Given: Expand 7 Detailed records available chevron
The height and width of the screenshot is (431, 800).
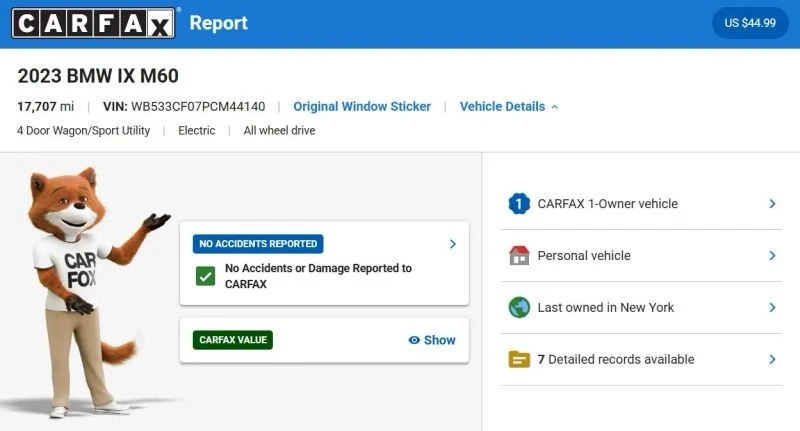Looking at the screenshot, I should pyautogui.click(x=772, y=360).
